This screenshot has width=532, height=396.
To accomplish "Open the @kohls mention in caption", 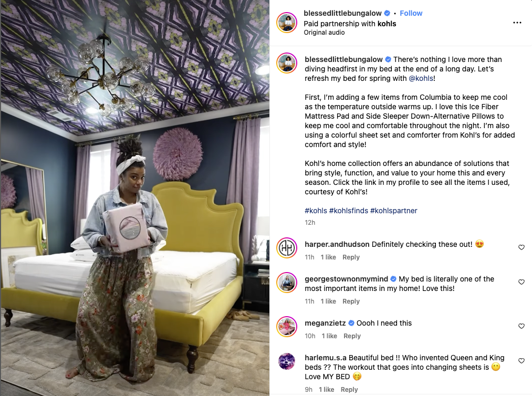I will point(421,78).
